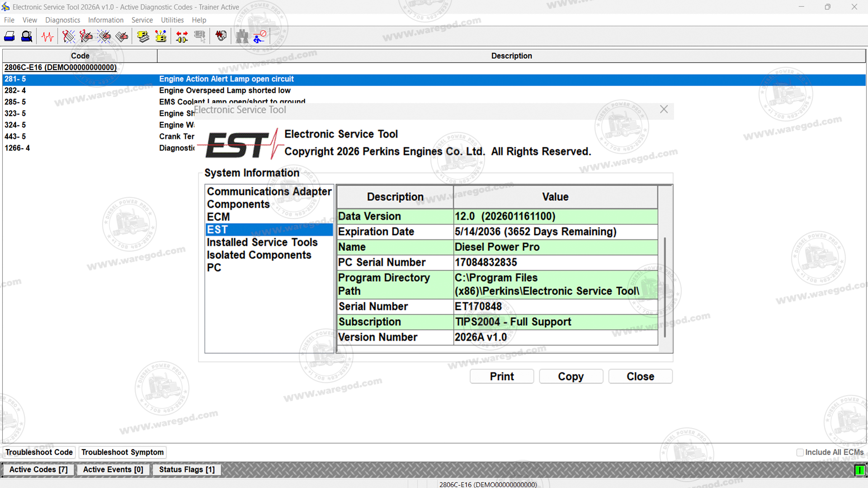Click the Subscription value TIPS2004 - Full Support
Screen dimensions: 868x488
[556, 322]
